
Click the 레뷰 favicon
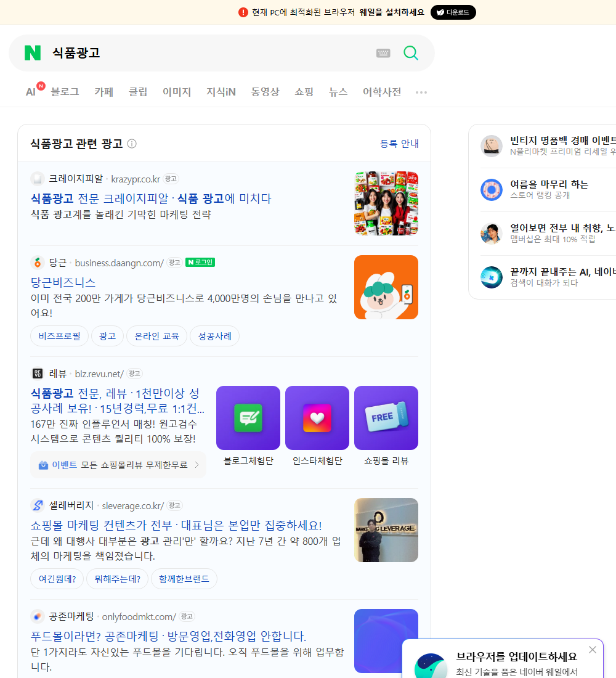(38, 373)
